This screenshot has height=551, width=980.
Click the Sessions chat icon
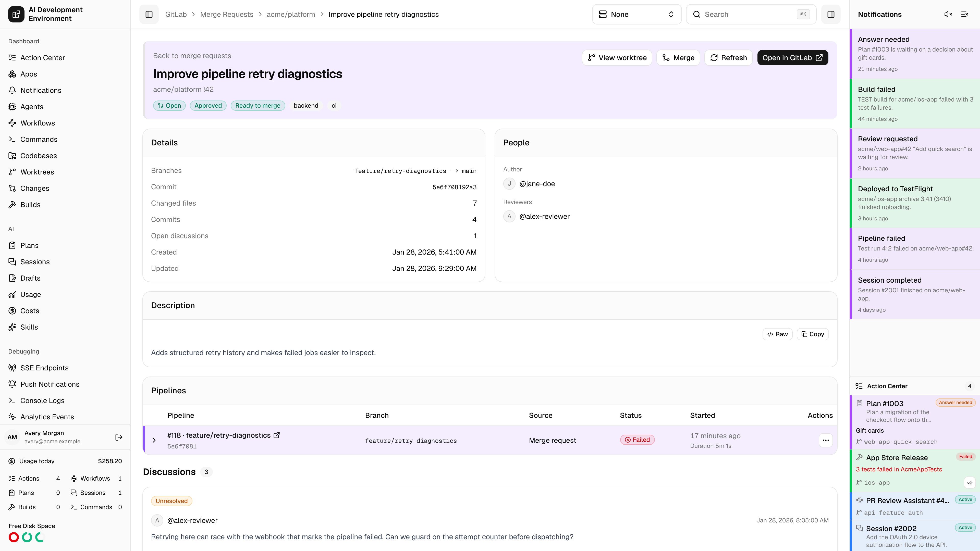(12, 262)
